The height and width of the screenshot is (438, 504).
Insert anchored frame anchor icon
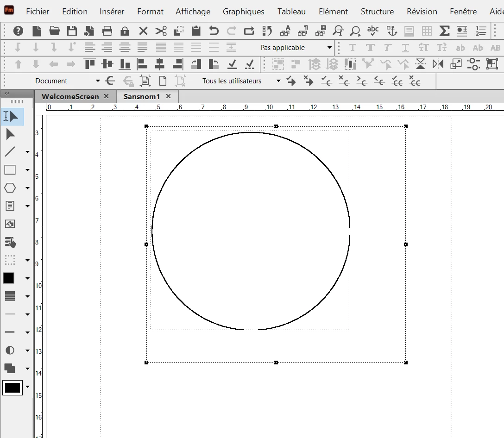click(391, 31)
